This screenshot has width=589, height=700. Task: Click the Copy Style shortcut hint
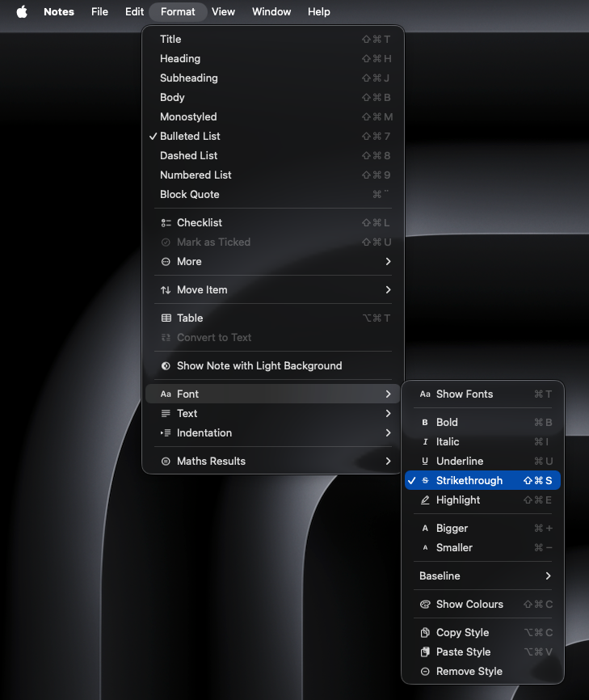point(538,633)
